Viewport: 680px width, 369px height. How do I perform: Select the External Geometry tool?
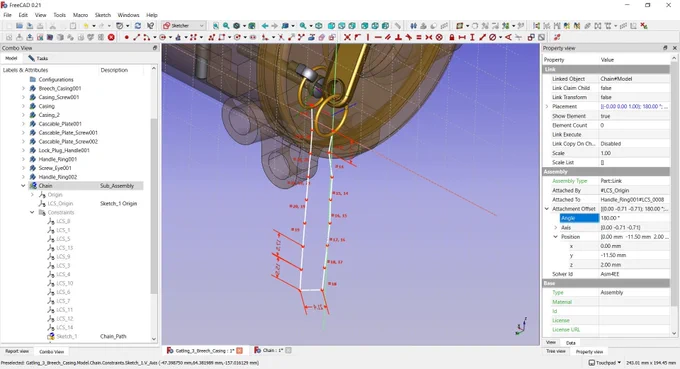(x=311, y=37)
